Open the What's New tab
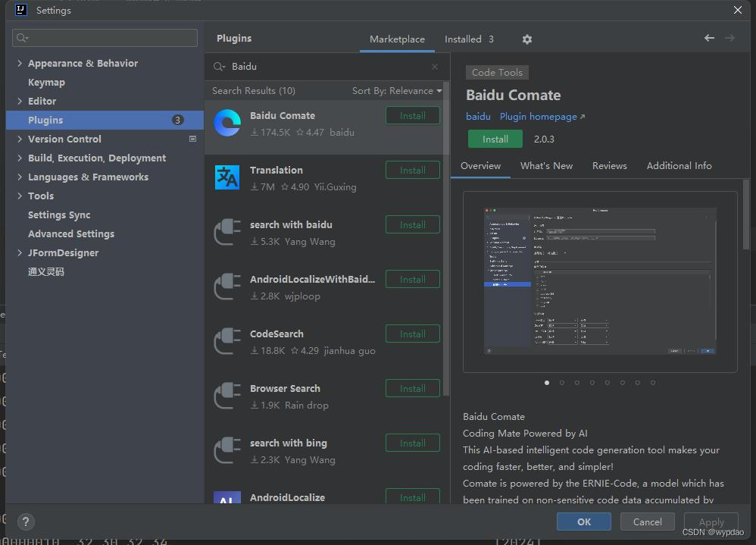Screen dimensions: 756x545 point(546,166)
